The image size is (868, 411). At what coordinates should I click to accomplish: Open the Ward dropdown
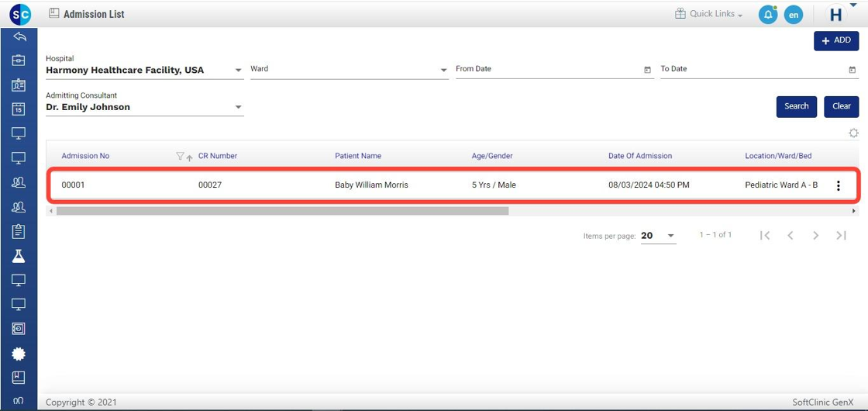coord(444,71)
